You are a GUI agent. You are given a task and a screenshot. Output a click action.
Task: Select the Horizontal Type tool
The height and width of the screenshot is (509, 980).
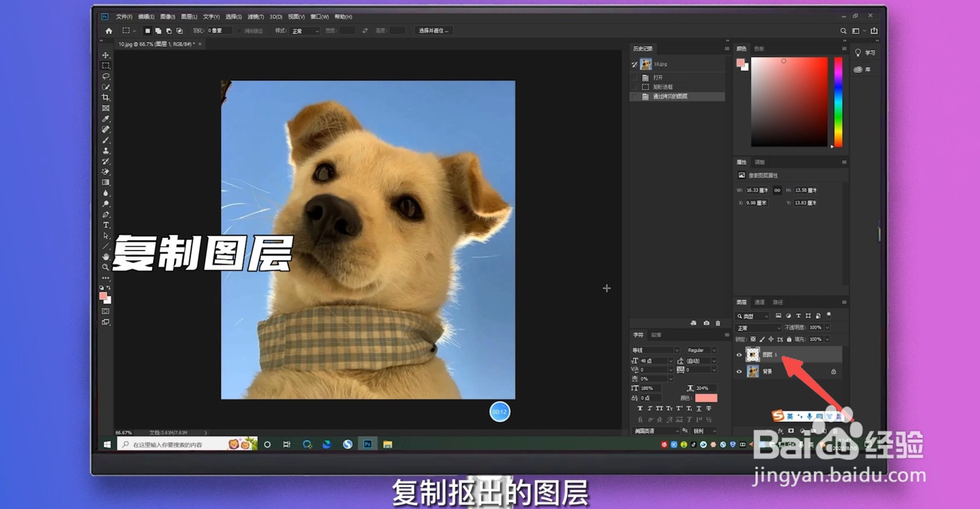(105, 225)
